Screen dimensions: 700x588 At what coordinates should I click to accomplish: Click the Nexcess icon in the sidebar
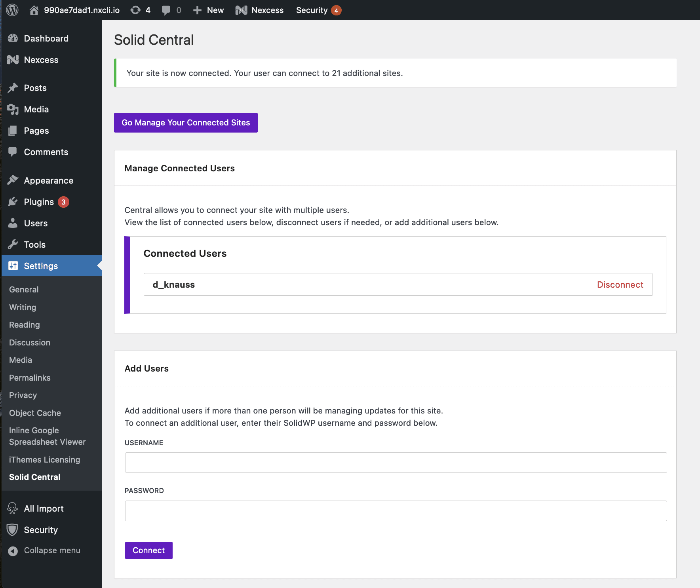coord(13,60)
